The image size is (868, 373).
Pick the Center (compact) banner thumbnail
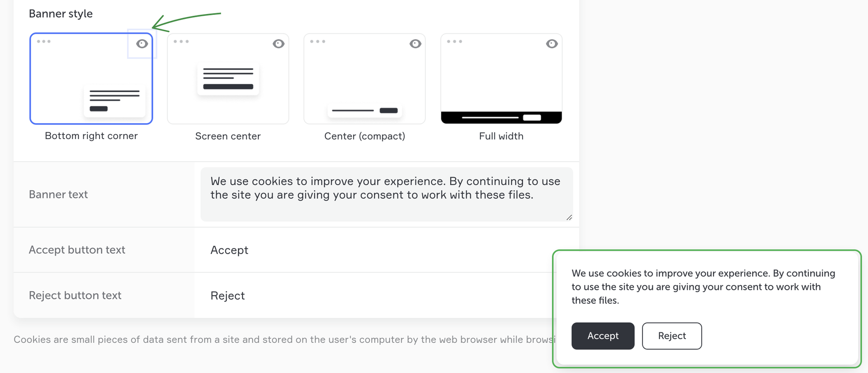tap(364, 79)
